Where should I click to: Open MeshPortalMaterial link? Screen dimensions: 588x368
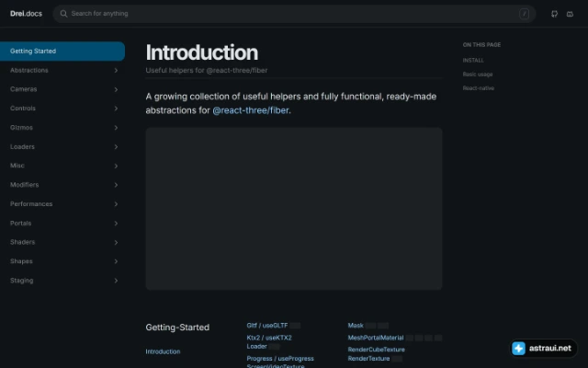coord(376,338)
